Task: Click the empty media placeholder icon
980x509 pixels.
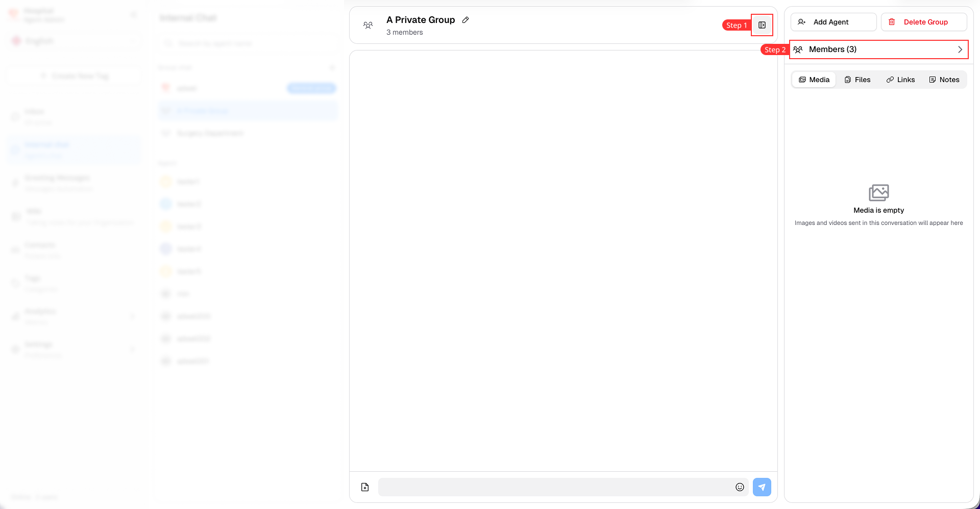Action: click(878, 193)
